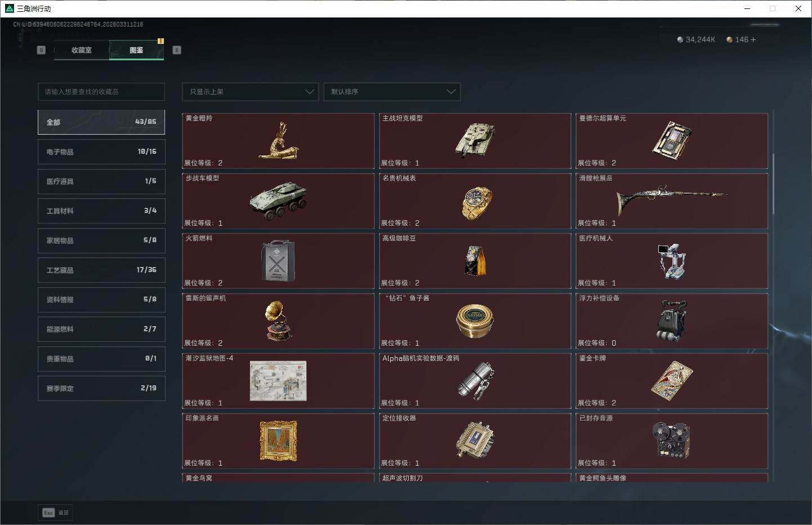The image size is (812, 525).
Task: Select the 黄金瞪羚 golden gazelle statue icon
Action: click(278, 140)
